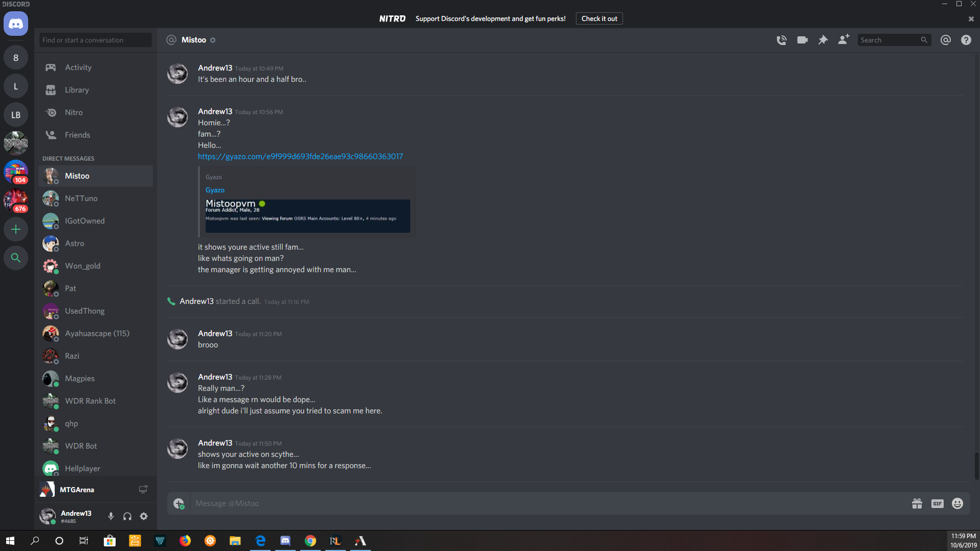This screenshot has height=551, width=980.
Task: Click the Check it out Nitro button
Action: [x=599, y=19]
